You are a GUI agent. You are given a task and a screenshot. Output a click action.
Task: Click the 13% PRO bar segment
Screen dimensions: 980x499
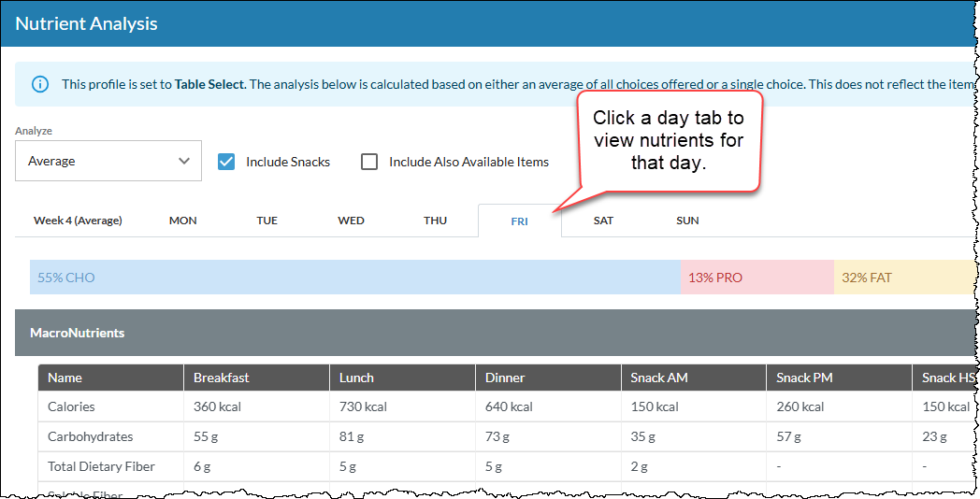tap(757, 278)
